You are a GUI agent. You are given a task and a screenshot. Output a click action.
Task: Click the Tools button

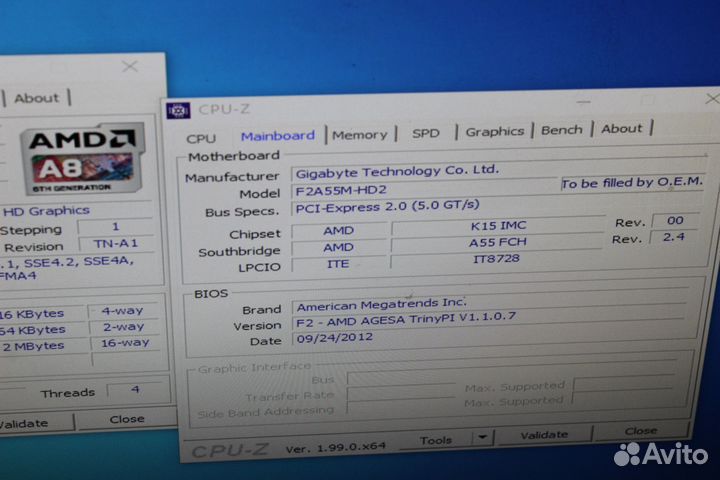[436, 440]
